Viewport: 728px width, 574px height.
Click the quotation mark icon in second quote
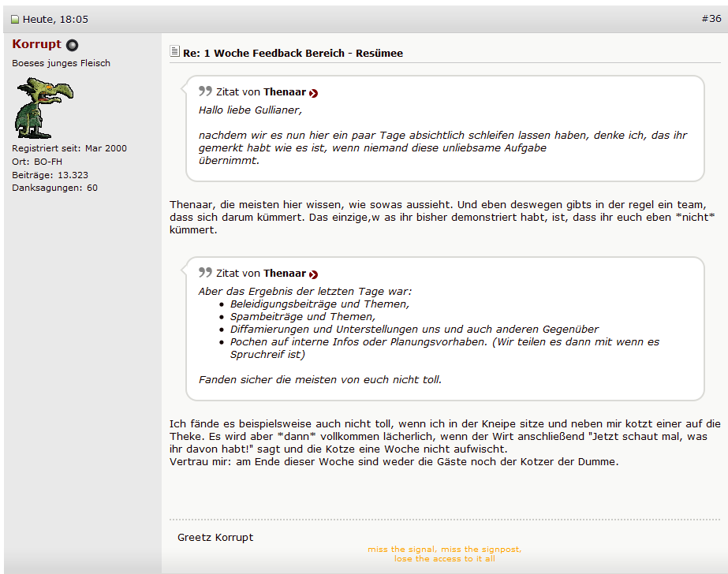point(205,273)
